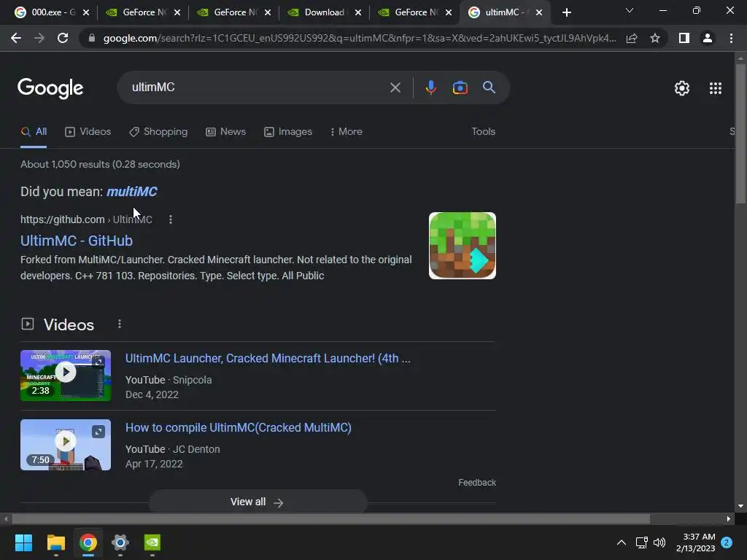Reload the current page
747x560 pixels.
[x=63, y=38]
